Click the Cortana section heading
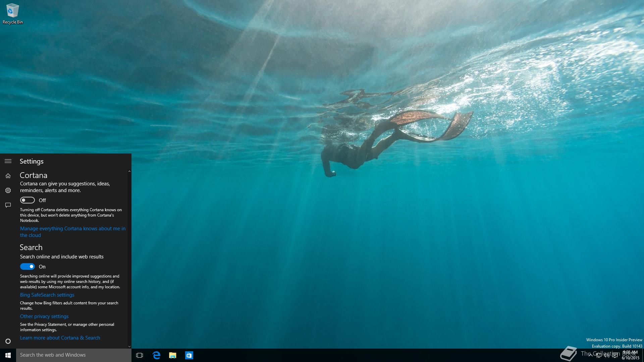The width and height of the screenshot is (644, 362). [34, 175]
